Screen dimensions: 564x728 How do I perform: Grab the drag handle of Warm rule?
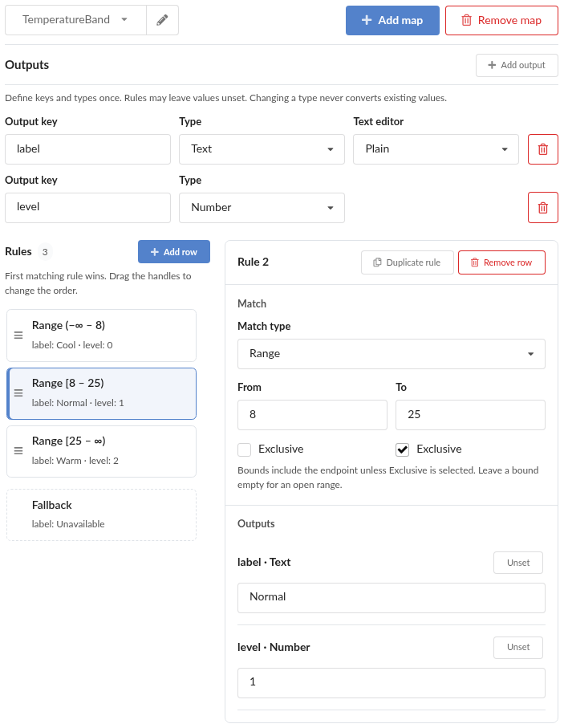tap(18, 451)
